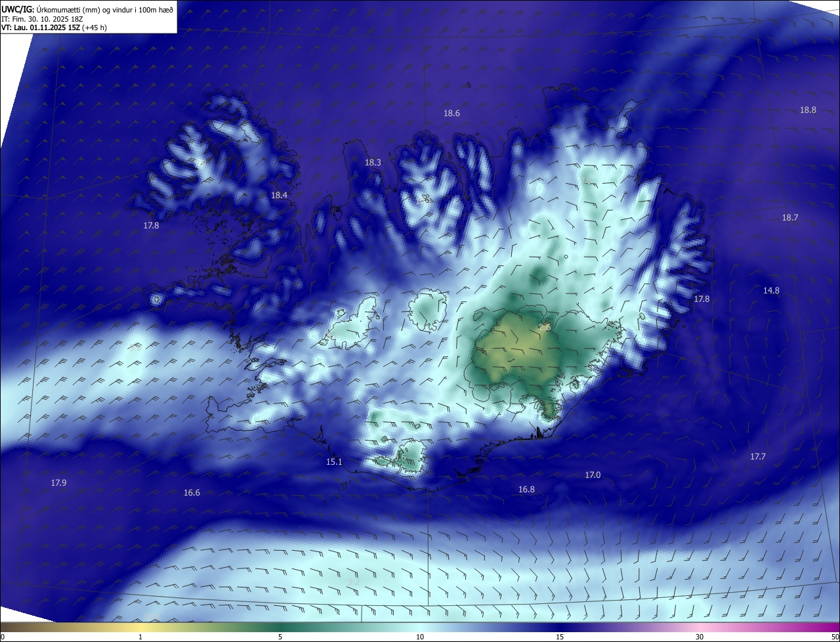Click the 18.6 value north of Iceland
Screen dimensions: 840x642
(x=451, y=114)
